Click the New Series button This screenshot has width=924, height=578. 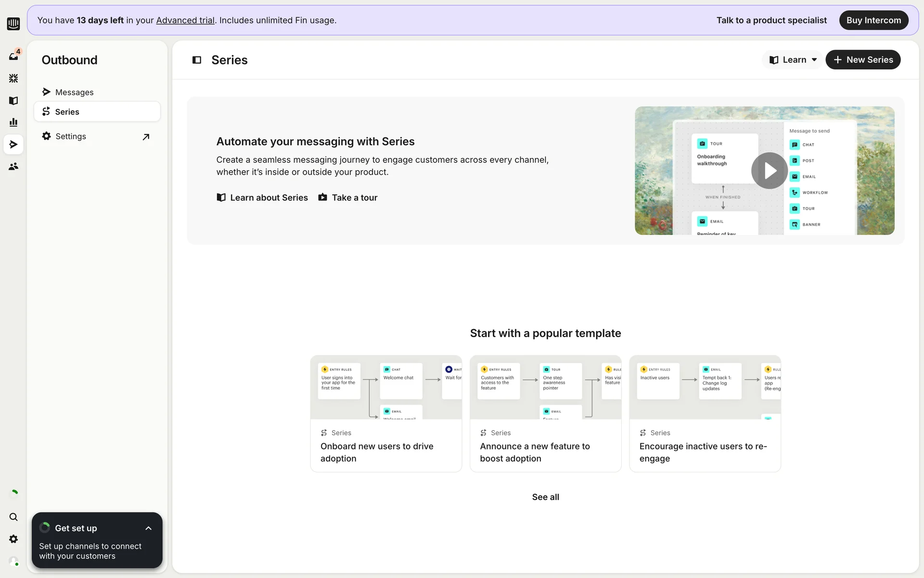coord(863,60)
